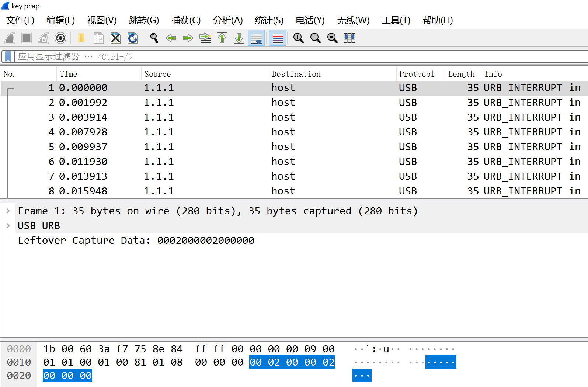Expand the Frame 1 details row
The width and height of the screenshot is (588, 387).
[8, 211]
